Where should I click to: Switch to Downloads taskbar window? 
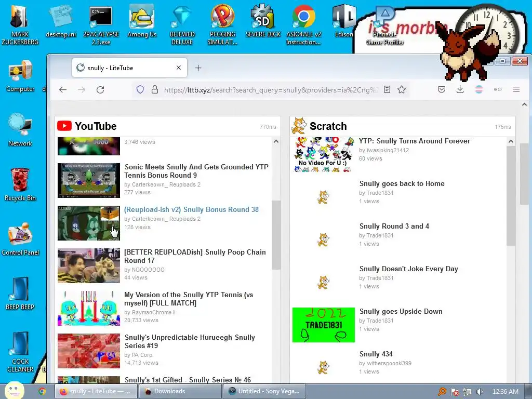(180, 391)
